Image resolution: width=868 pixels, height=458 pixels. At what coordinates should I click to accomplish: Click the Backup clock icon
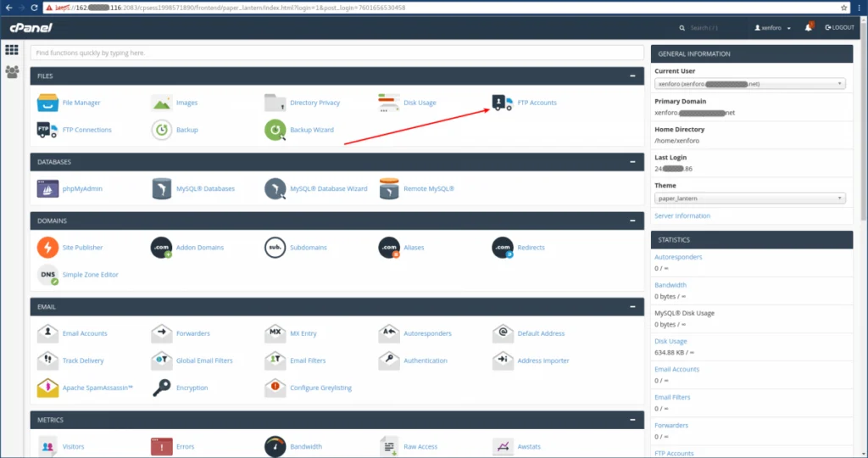click(162, 130)
